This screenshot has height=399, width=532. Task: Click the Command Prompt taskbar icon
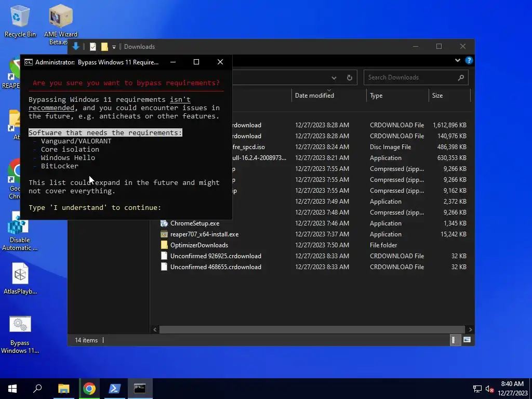(x=140, y=389)
